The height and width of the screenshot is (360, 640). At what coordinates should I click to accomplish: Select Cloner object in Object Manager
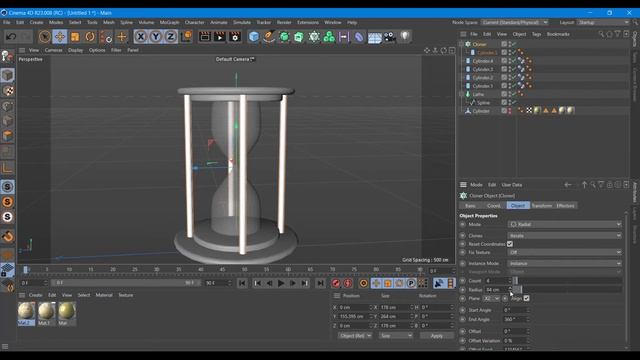click(479, 44)
